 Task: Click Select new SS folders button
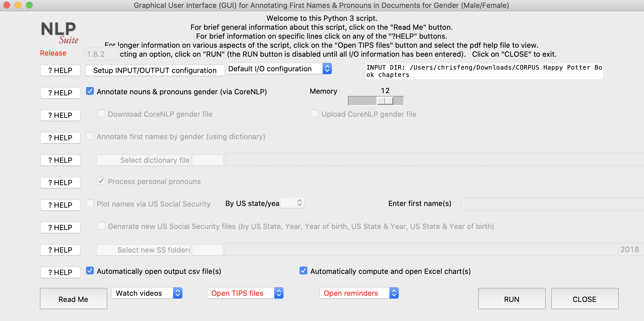pyautogui.click(x=143, y=250)
